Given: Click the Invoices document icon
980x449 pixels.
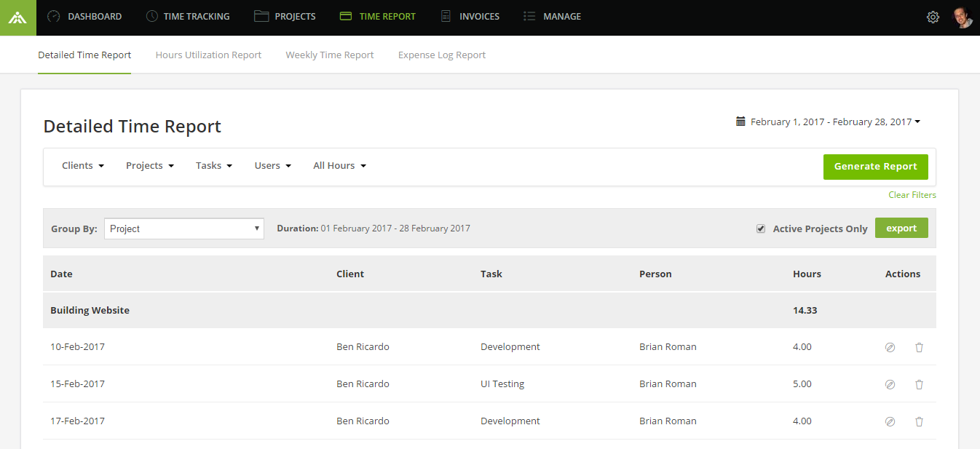Looking at the screenshot, I should 446,16.
